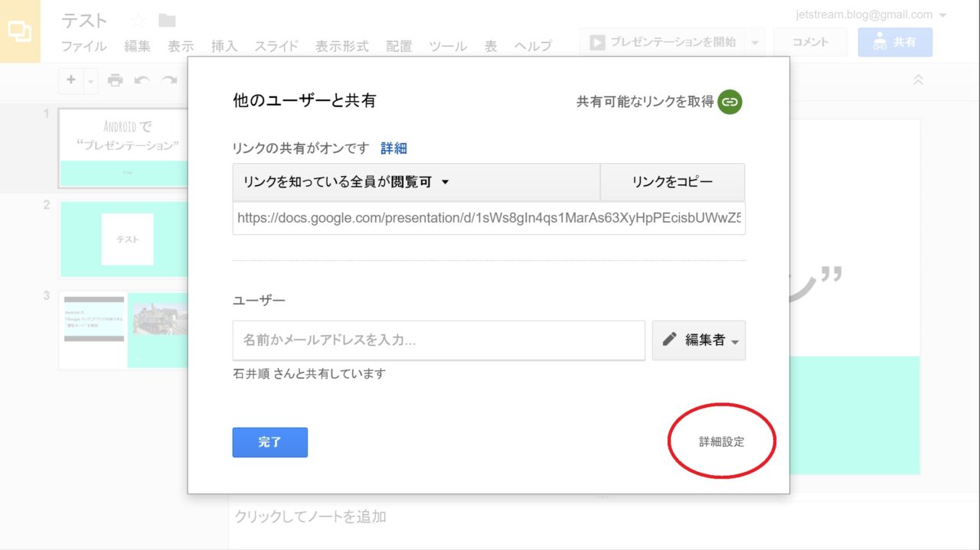
Task: Expand the new slide layout dropdown arrow
Action: pyautogui.click(x=90, y=80)
